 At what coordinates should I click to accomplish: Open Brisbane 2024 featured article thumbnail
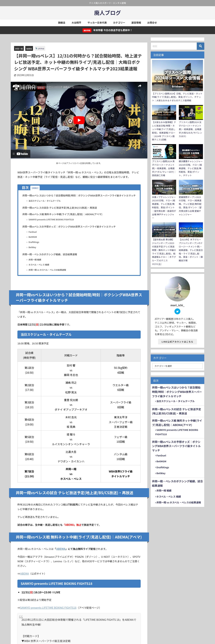click(x=177, y=75)
